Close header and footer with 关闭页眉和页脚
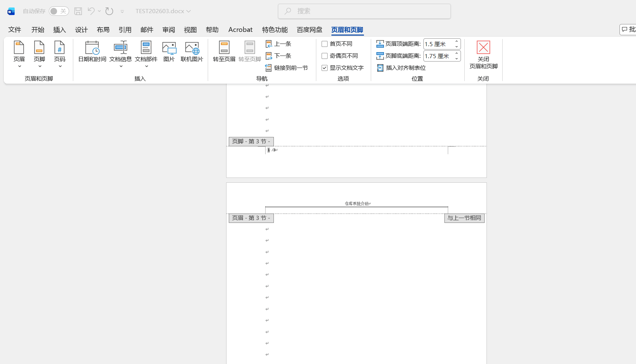 (483, 55)
